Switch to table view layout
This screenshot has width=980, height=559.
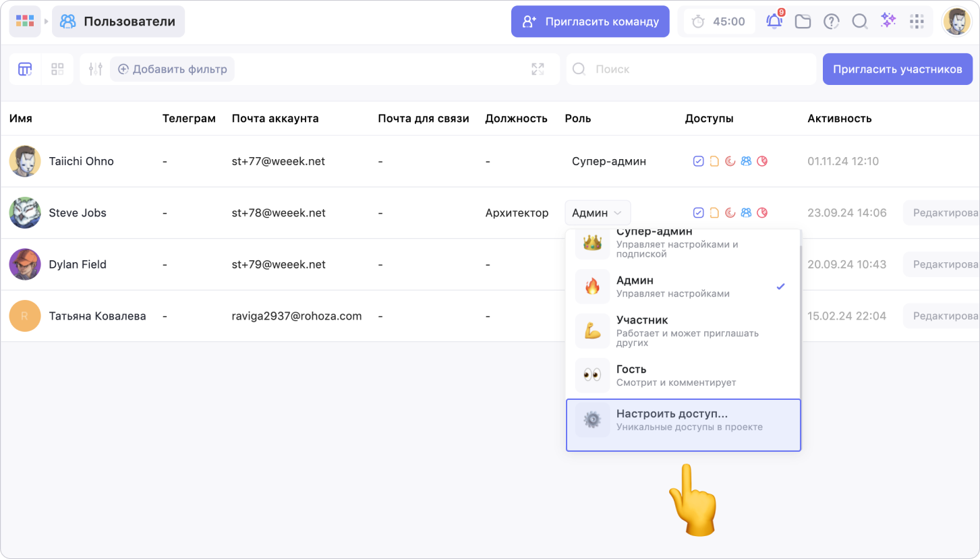25,69
